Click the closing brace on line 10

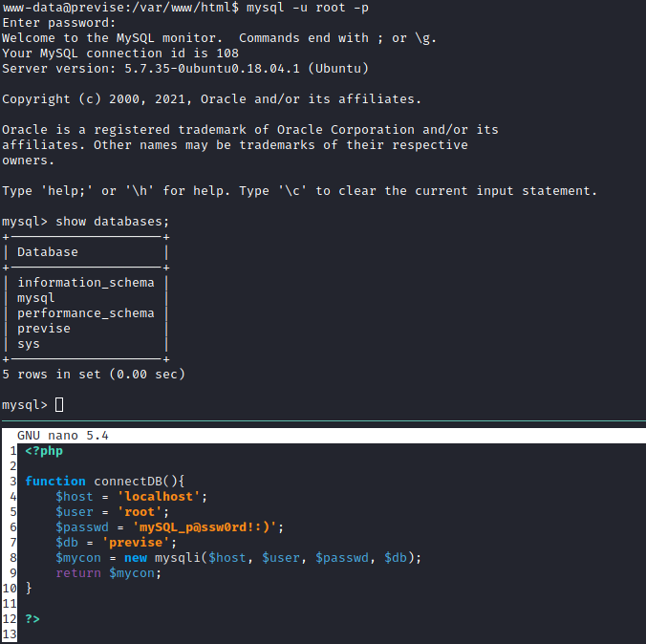(x=29, y=588)
